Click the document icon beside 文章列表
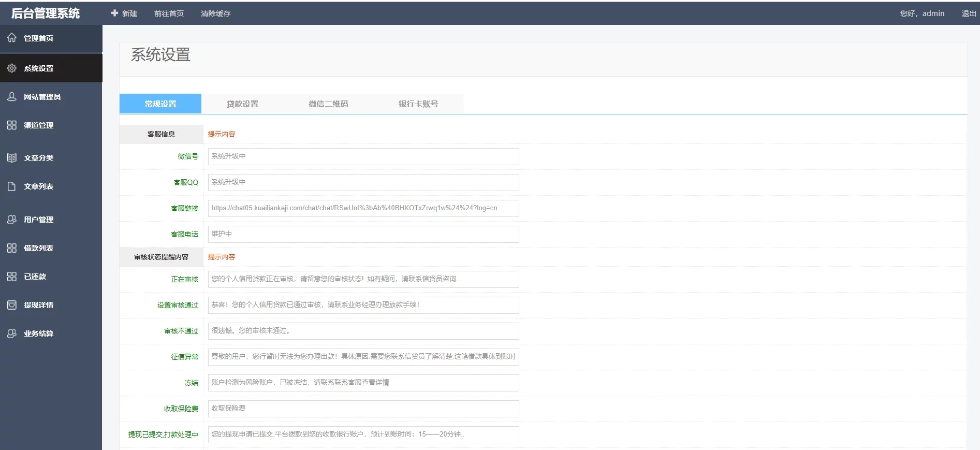This screenshot has width=980, height=450. pyautogui.click(x=12, y=186)
